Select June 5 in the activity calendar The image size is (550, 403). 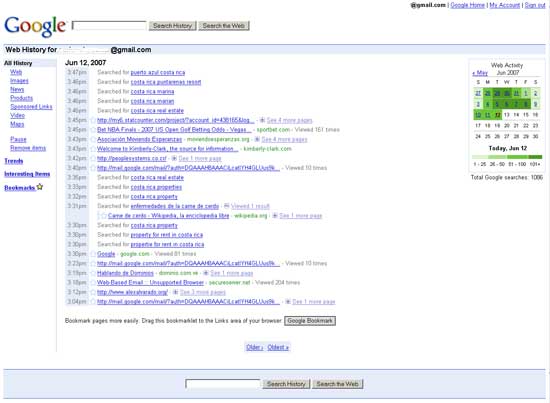(x=497, y=104)
